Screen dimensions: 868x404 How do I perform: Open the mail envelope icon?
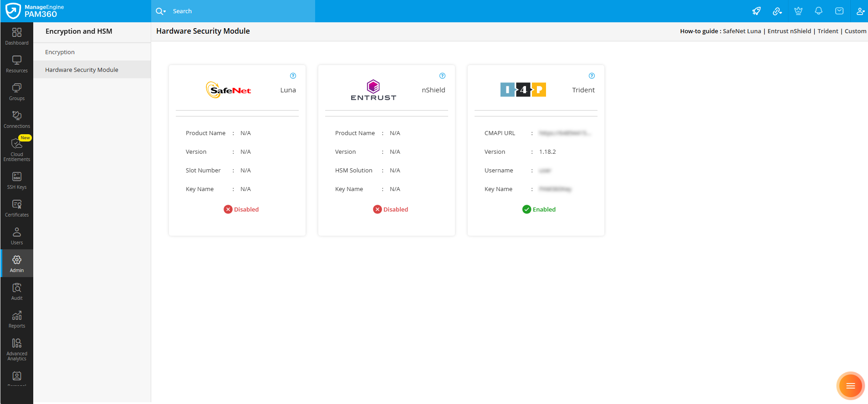tap(839, 11)
